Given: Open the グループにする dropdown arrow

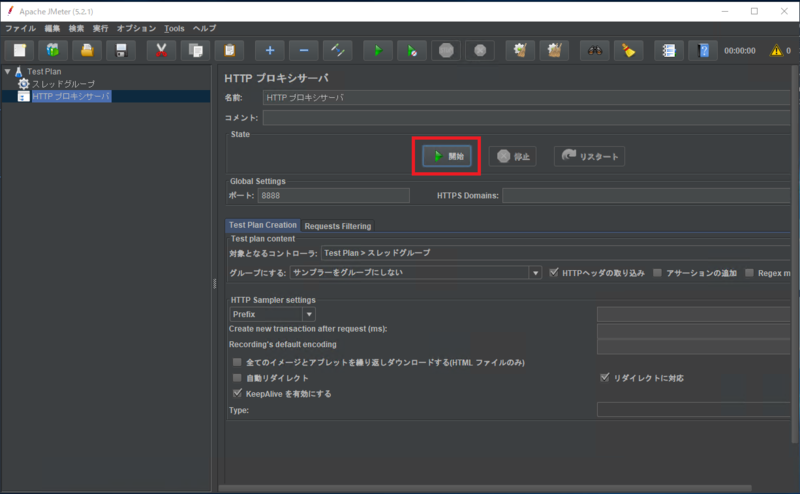Looking at the screenshot, I should pos(535,273).
